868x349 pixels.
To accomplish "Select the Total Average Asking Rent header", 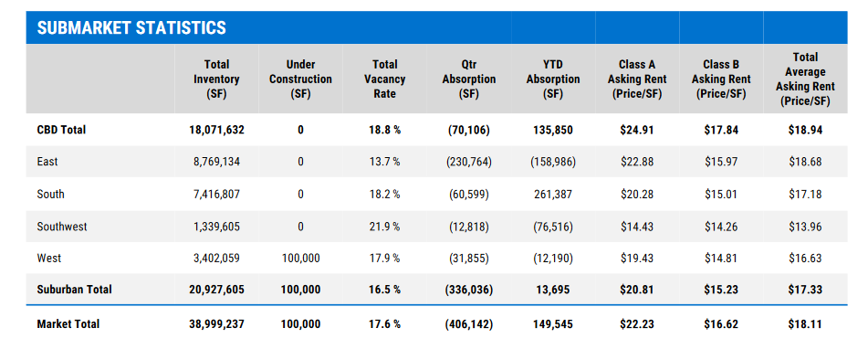I will tap(805, 79).
